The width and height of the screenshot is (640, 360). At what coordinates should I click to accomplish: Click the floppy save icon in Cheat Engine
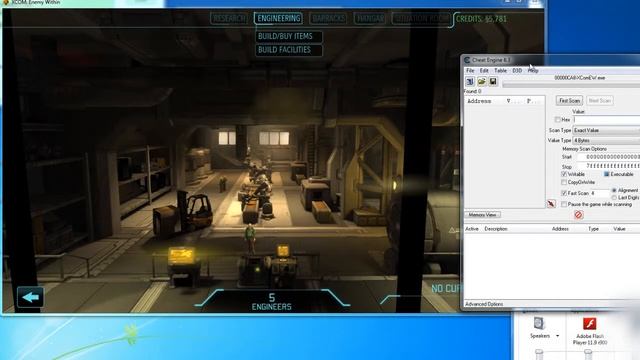pos(493,82)
